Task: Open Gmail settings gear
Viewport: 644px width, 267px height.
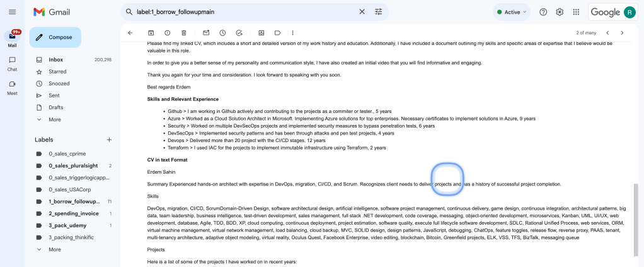Action: tap(560, 12)
